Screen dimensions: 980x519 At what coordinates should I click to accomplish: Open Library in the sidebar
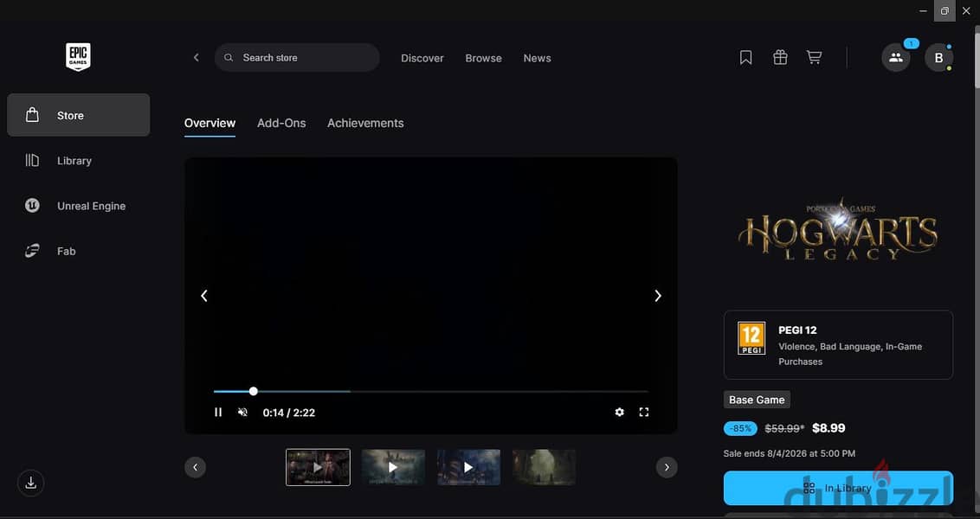click(78, 161)
